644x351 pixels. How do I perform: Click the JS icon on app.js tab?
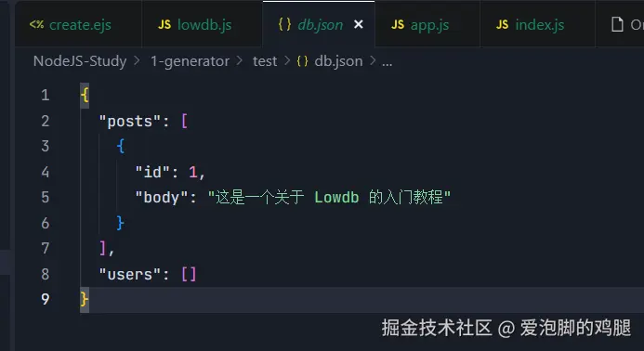pyautogui.click(x=398, y=25)
